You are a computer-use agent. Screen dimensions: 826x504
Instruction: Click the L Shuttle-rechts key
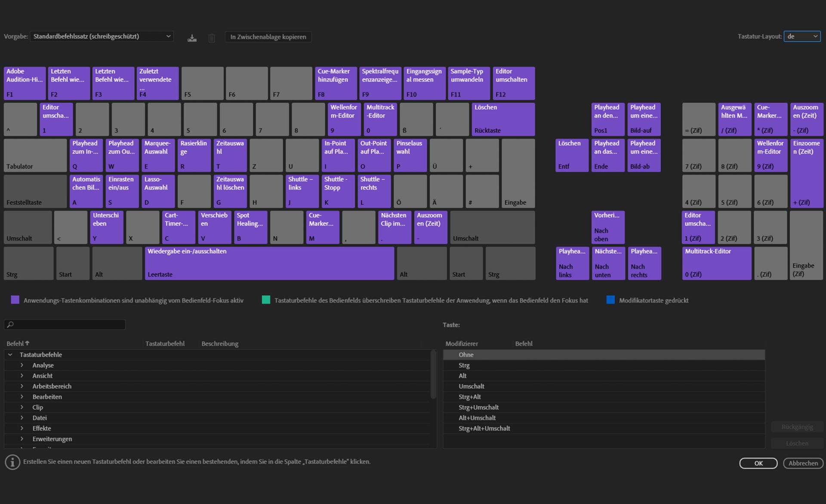(374, 191)
